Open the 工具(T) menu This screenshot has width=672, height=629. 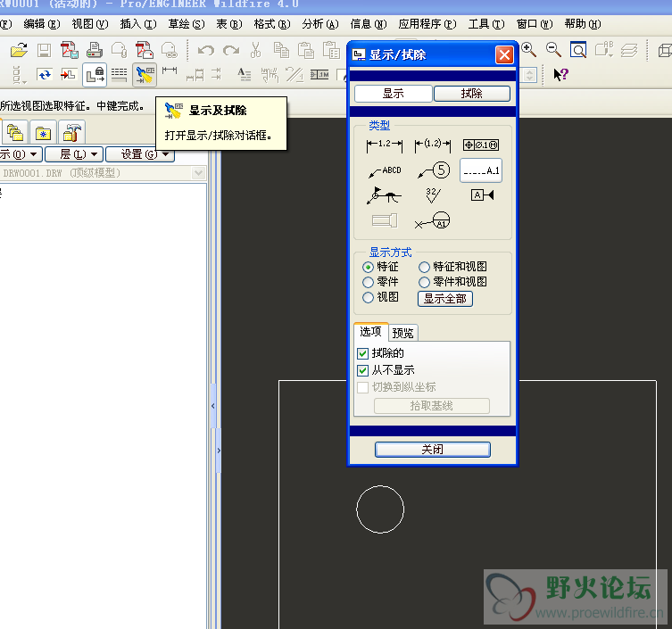pyautogui.click(x=486, y=24)
